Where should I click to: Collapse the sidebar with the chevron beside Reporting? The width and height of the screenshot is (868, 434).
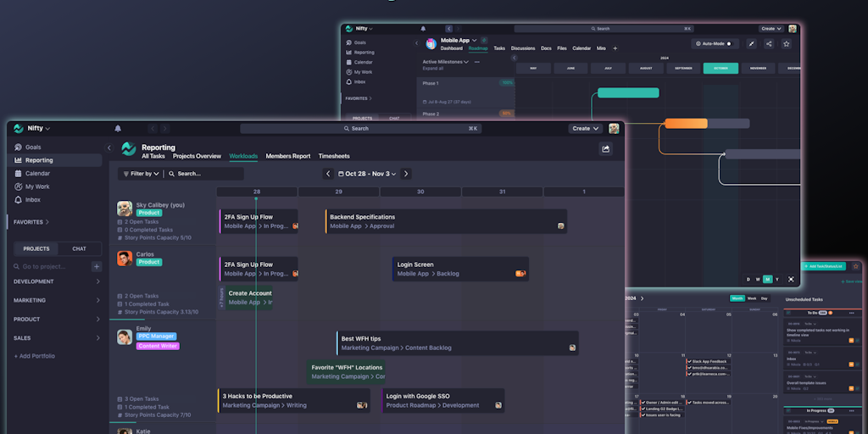click(109, 147)
